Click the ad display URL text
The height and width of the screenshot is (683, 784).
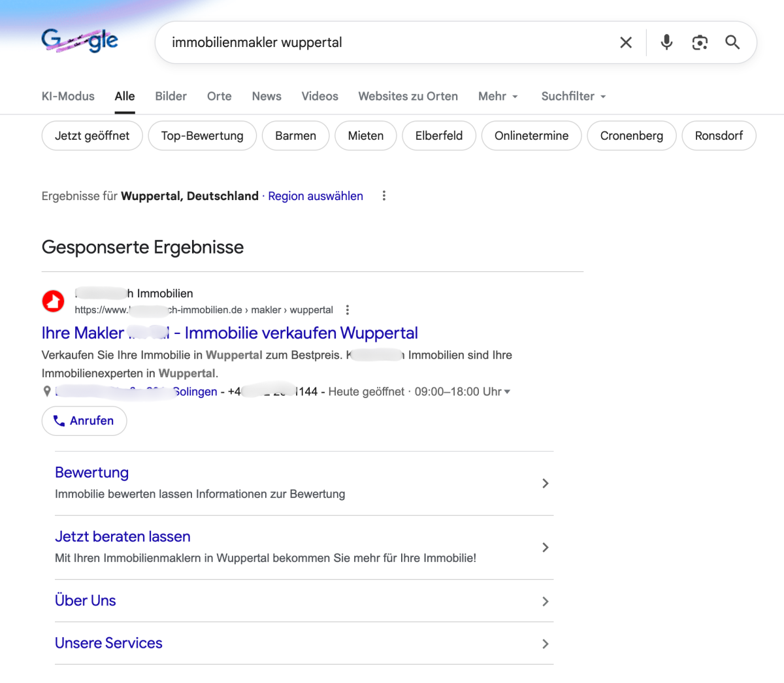204,310
